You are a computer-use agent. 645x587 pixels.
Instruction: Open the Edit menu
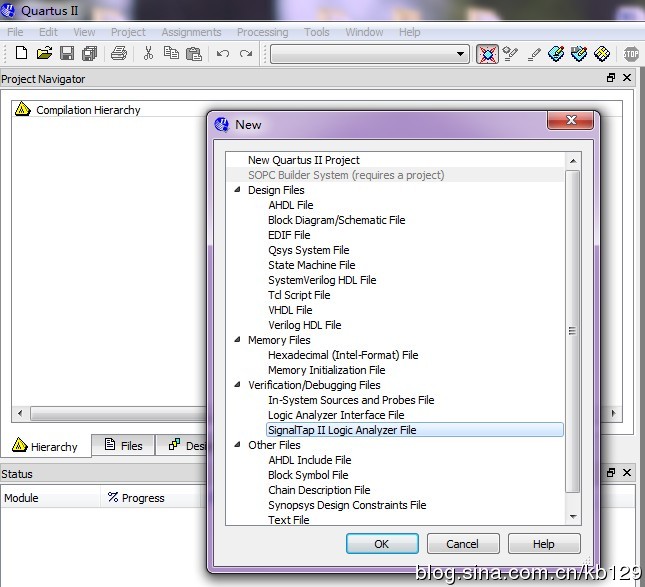pyautogui.click(x=48, y=32)
